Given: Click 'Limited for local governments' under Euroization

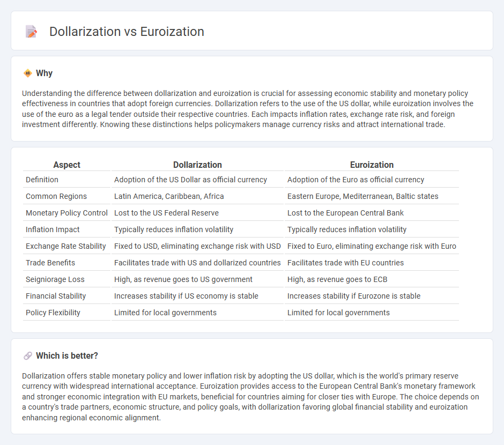Looking at the screenshot, I should 338,313.
